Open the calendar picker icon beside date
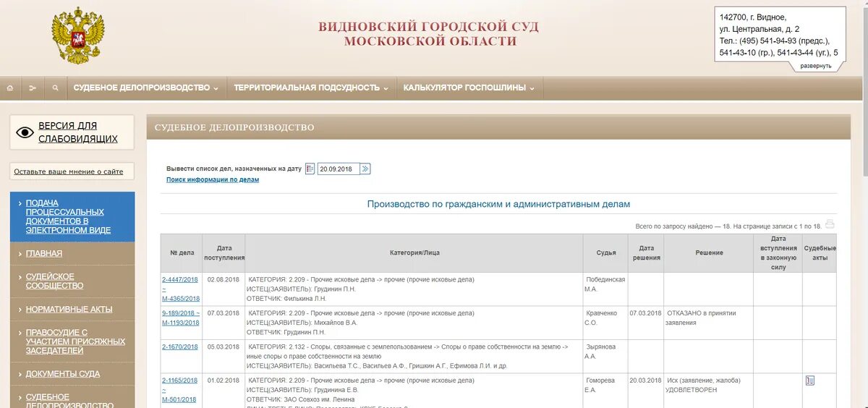Viewport: 868px width, 408px height. tap(310, 169)
